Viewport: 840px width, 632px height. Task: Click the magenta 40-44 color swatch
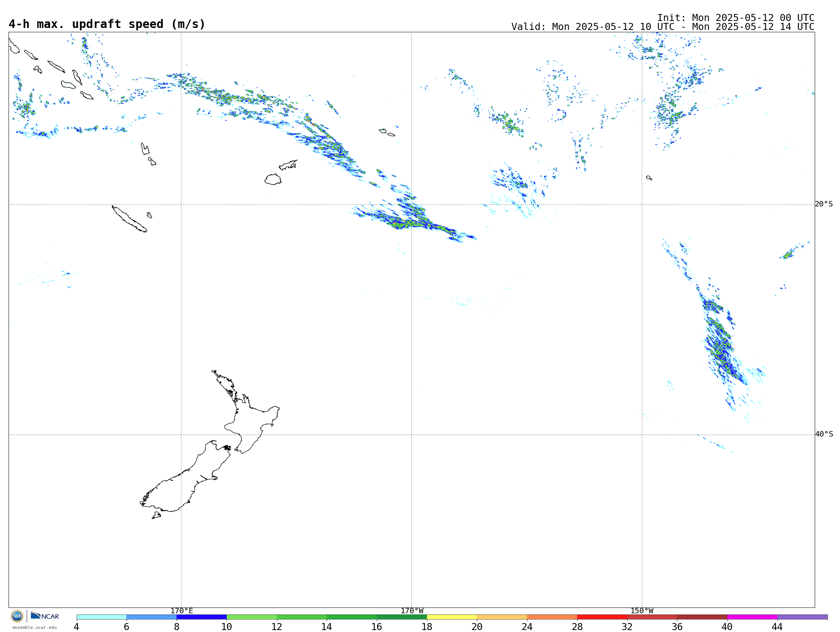752,617
